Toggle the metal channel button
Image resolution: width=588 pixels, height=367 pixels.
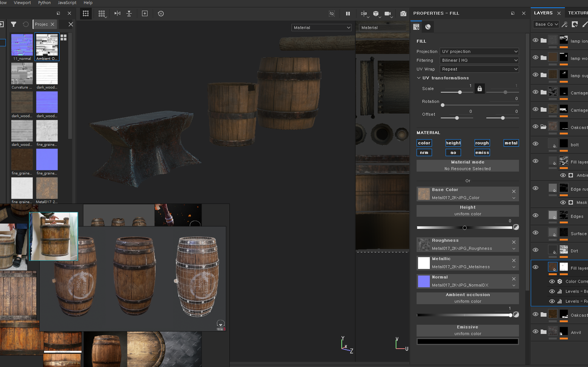click(511, 143)
